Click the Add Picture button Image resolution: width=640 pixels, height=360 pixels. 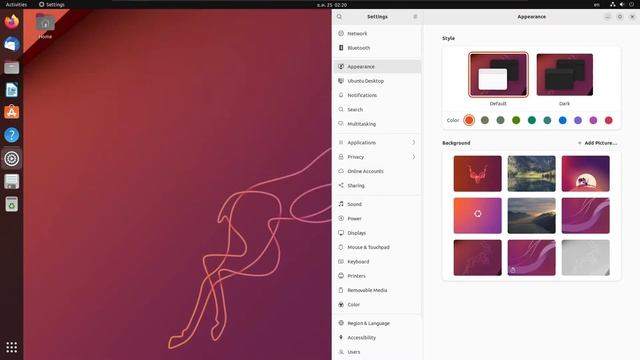click(598, 143)
